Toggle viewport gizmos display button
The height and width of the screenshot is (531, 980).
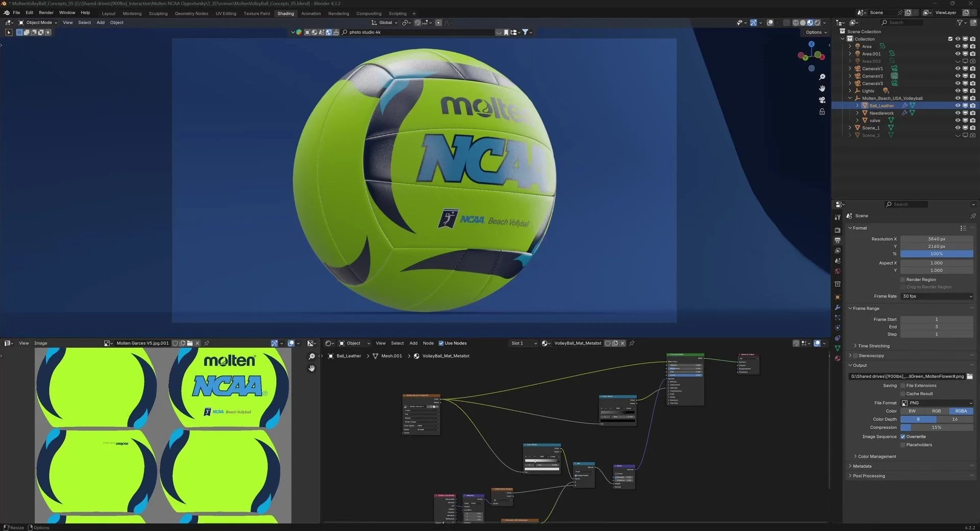(753, 22)
